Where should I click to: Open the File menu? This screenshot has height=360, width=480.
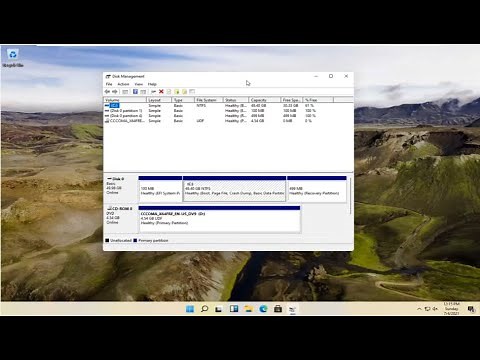(109, 84)
